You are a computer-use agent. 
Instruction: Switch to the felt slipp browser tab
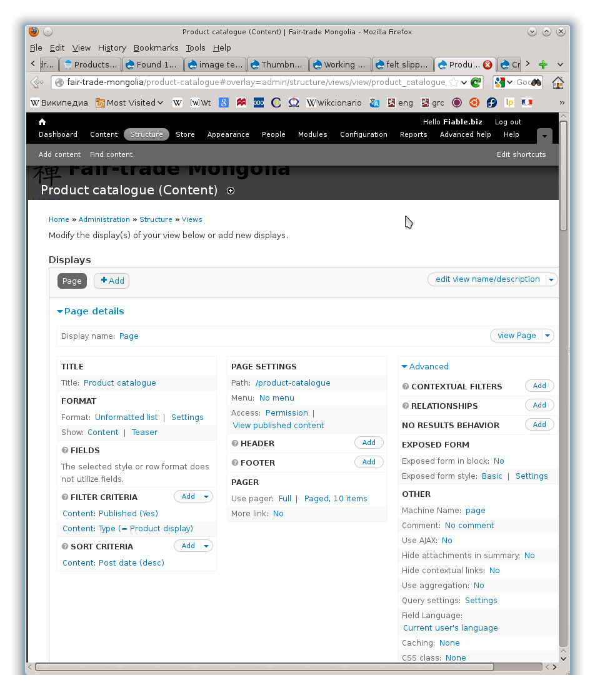pyautogui.click(x=402, y=64)
